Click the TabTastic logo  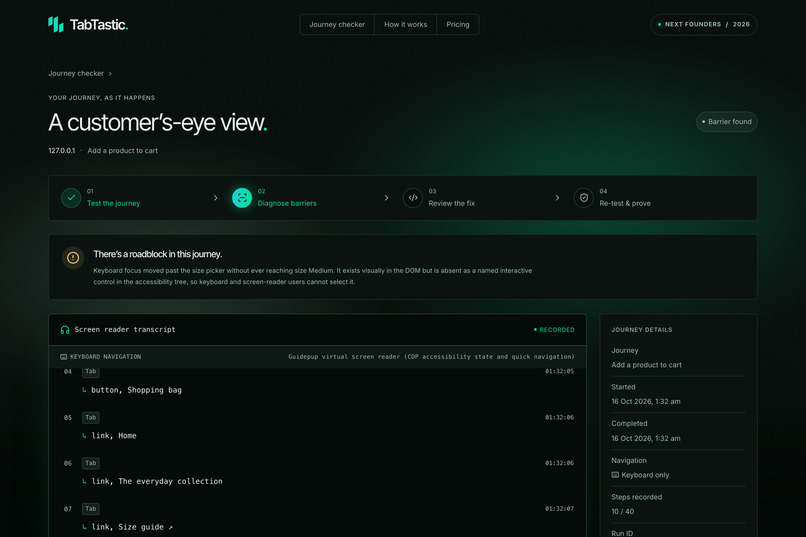click(88, 24)
